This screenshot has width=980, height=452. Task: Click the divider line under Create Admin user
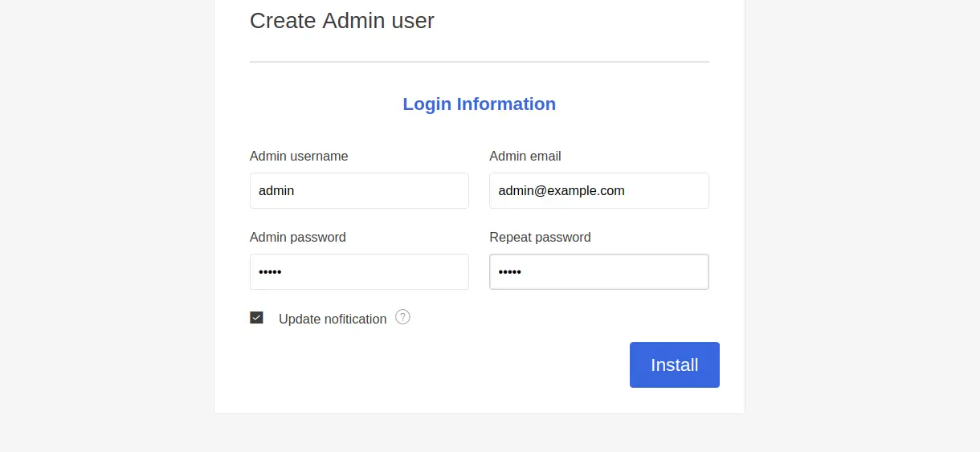(x=480, y=62)
